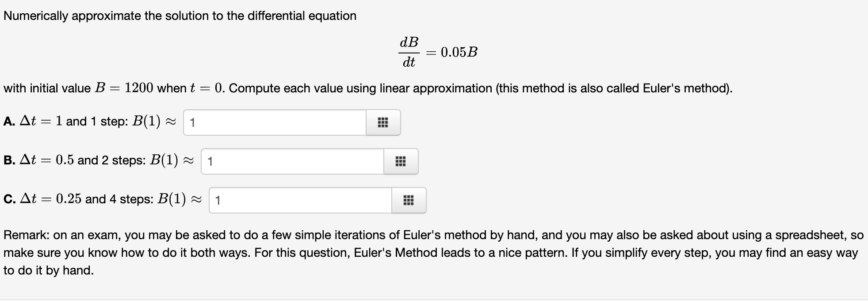
Task: Click the answer field showing 1 for part A
Action: 274,122
